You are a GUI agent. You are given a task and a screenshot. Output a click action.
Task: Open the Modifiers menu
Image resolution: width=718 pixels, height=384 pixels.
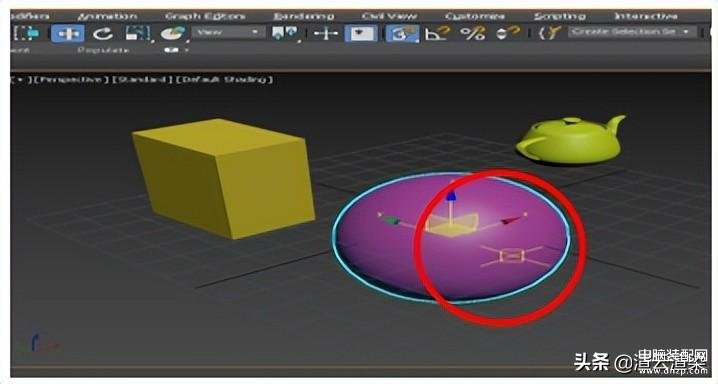tap(30, 16)
